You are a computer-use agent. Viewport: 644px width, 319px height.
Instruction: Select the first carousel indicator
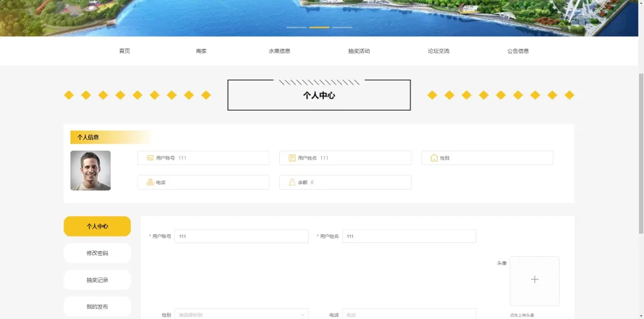(297, 28)
